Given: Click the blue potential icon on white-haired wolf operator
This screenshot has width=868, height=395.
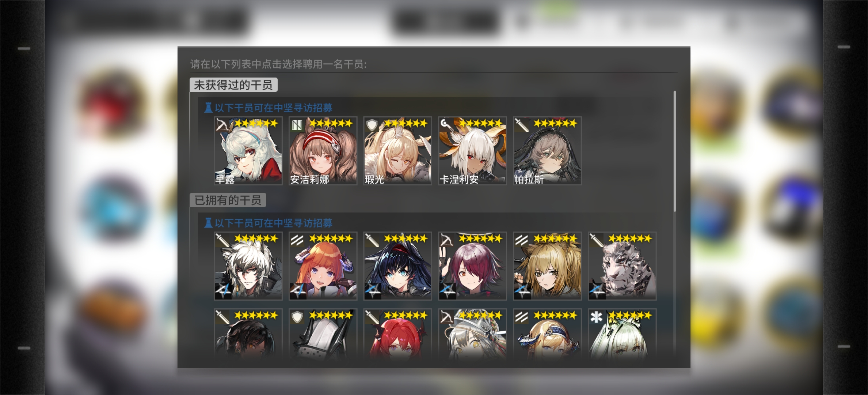Looking at the screenshot, I should coord(223,291).
